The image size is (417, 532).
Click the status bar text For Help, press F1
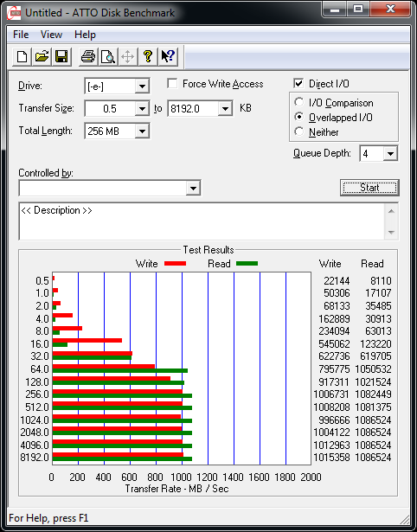tap(48, 518)
